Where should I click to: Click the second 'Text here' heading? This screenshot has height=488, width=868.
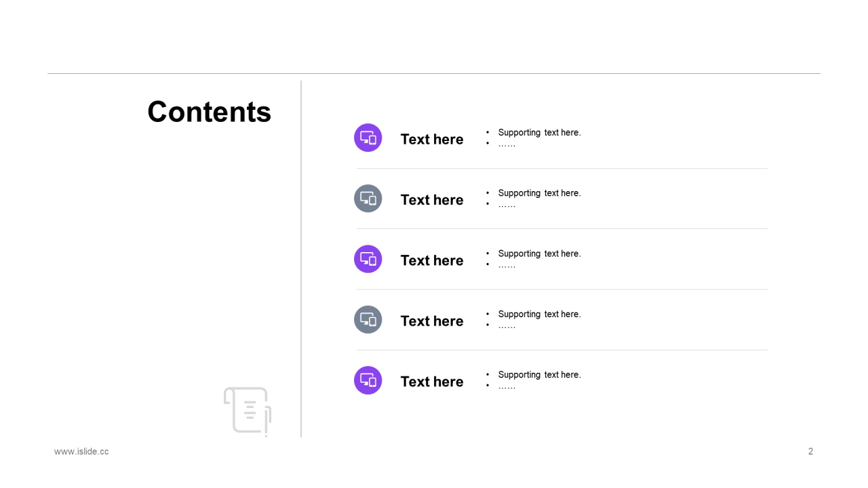point(432,200)
